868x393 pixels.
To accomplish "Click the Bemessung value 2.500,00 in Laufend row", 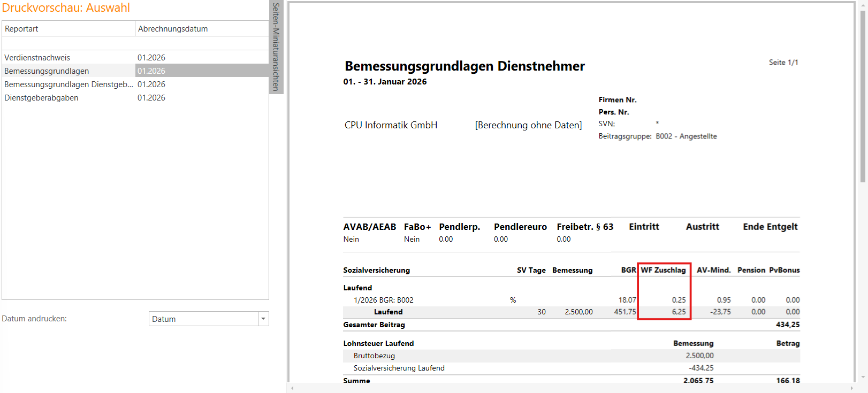I will [578, 312].
